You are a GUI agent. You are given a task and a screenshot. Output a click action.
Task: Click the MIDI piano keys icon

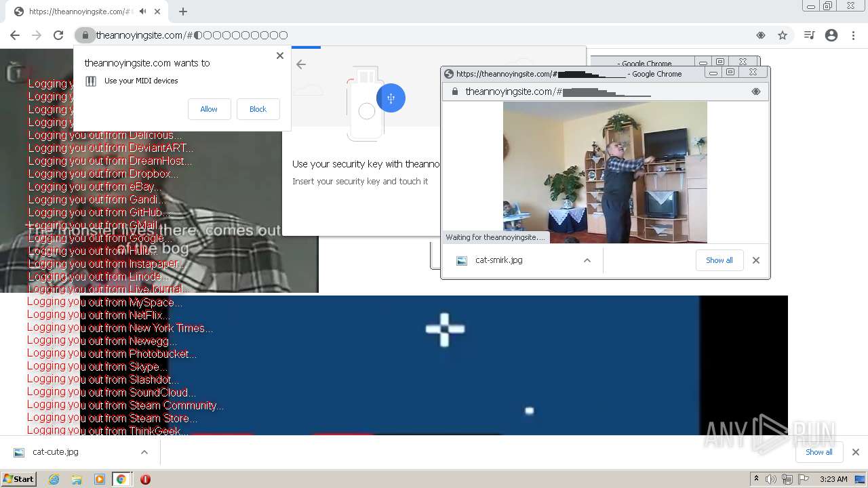tap(91, 81)
